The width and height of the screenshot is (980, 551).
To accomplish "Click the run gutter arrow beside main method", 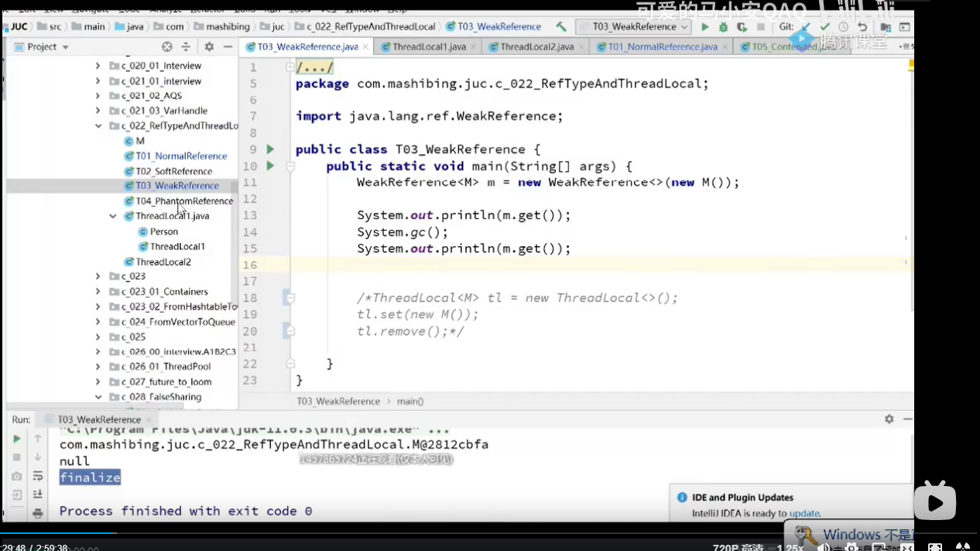I will tap(270, 166).
